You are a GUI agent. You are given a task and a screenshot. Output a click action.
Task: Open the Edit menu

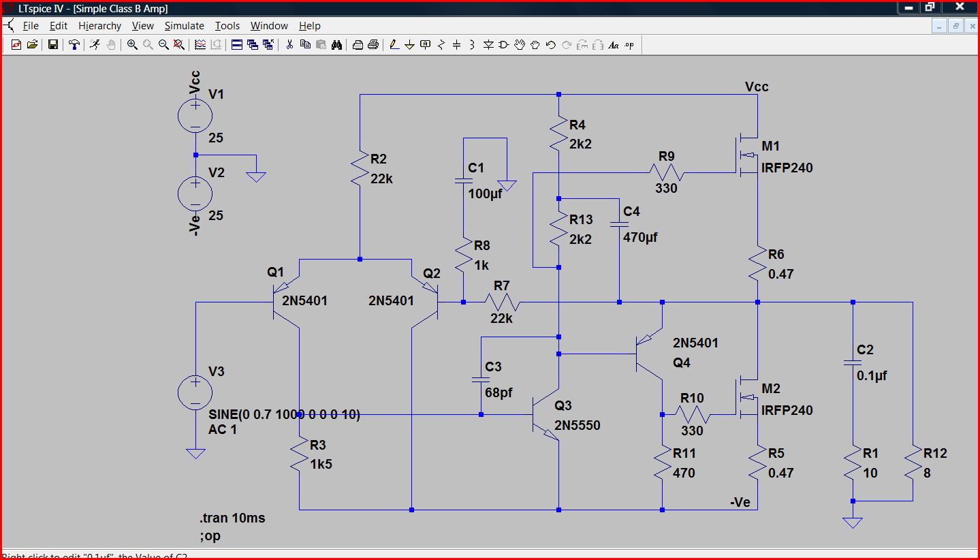(x=59, y=26)
